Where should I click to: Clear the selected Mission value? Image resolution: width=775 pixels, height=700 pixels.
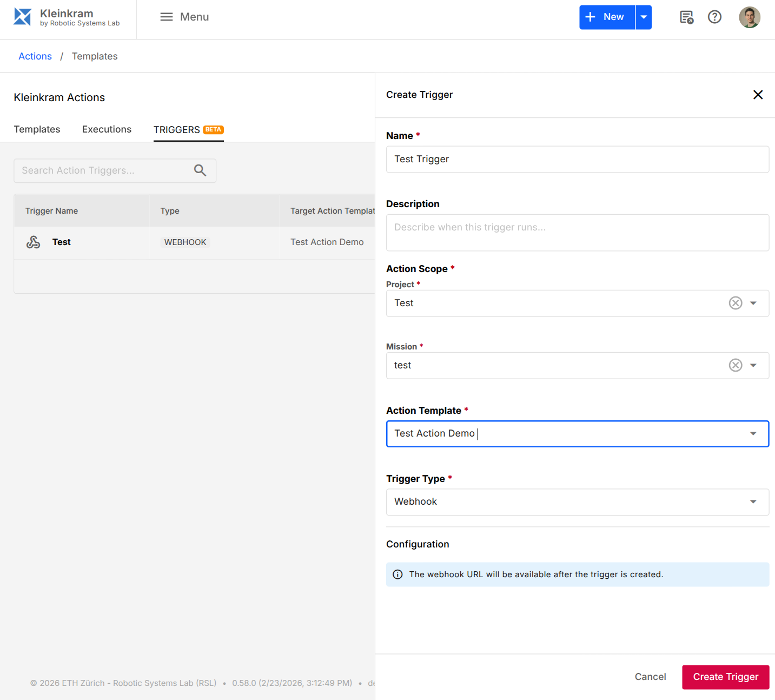[735, 365]
